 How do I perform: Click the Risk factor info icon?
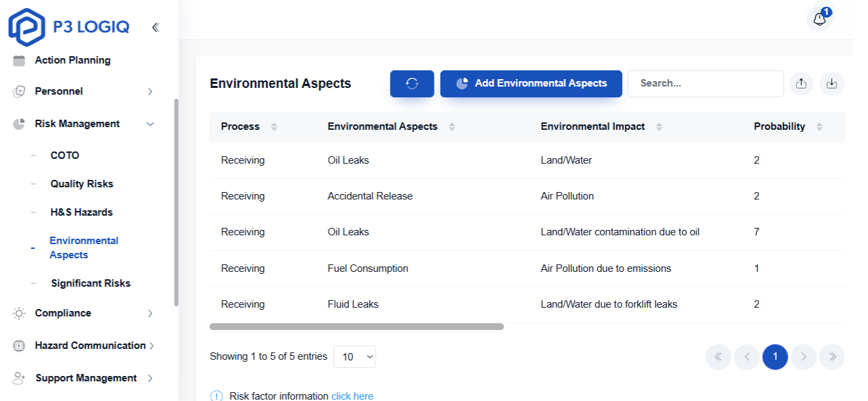tap(216, 396)
